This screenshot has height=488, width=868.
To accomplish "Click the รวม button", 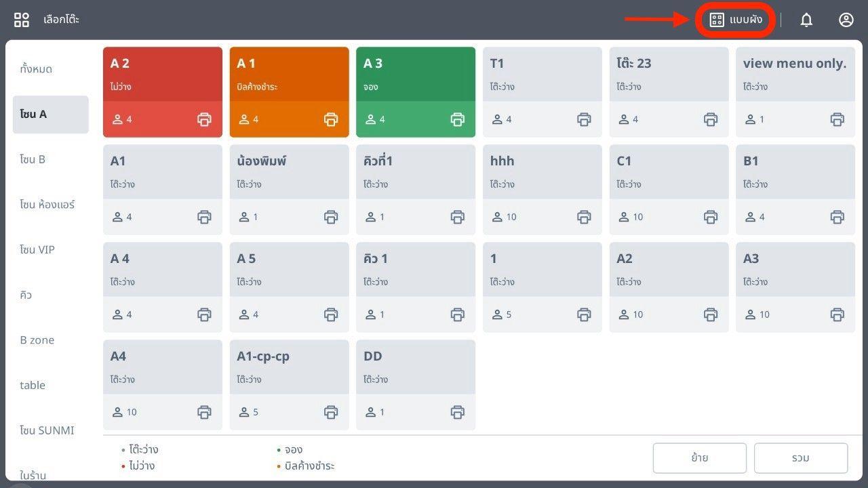I will coord(800,458).
